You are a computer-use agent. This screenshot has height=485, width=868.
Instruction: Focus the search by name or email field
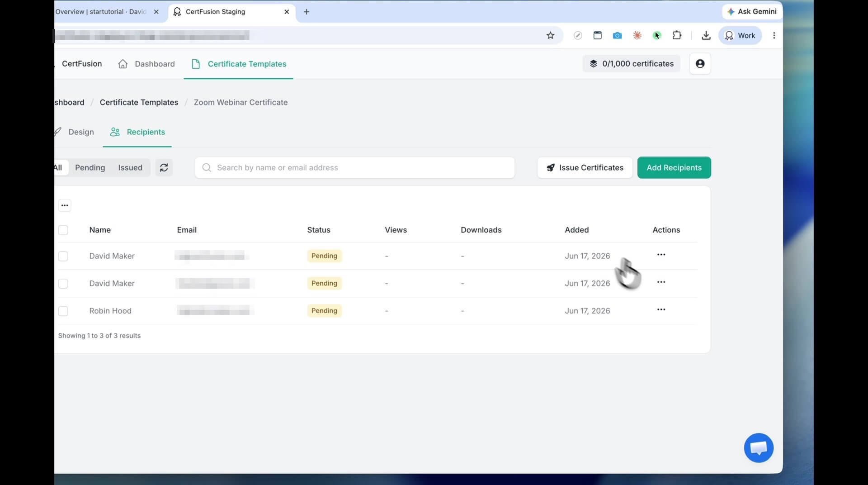coord(355,167)
